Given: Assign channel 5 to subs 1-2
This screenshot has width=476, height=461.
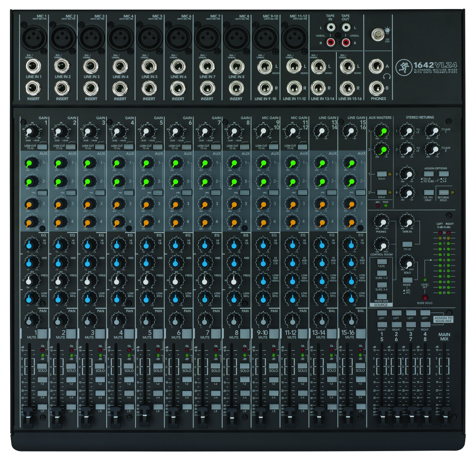Looking at the screenshot, I should tap(158, 380).
